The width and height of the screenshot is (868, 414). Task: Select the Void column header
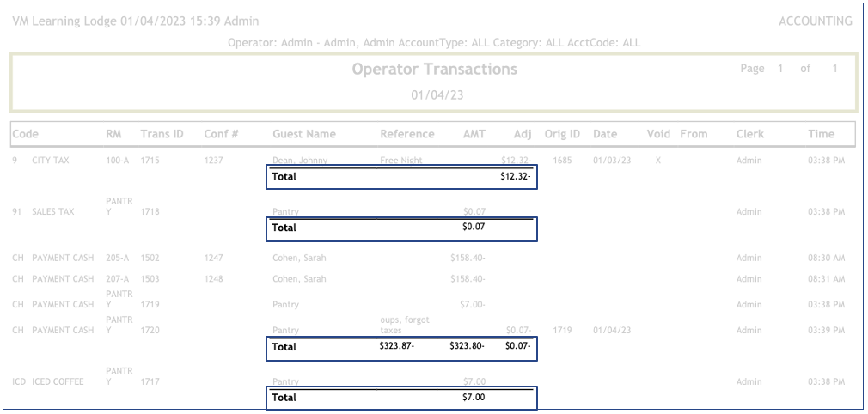pos(657,134)
